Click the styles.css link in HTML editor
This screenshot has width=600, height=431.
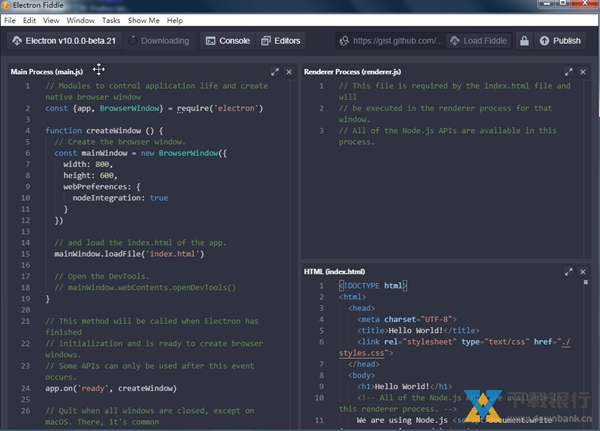point(361,353)
